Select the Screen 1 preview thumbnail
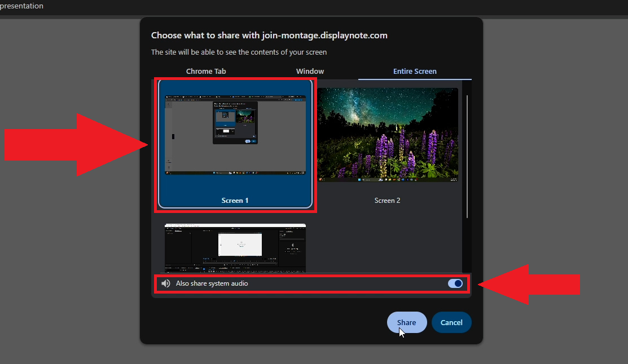This screenshot has height=364, width=628. 235,135
